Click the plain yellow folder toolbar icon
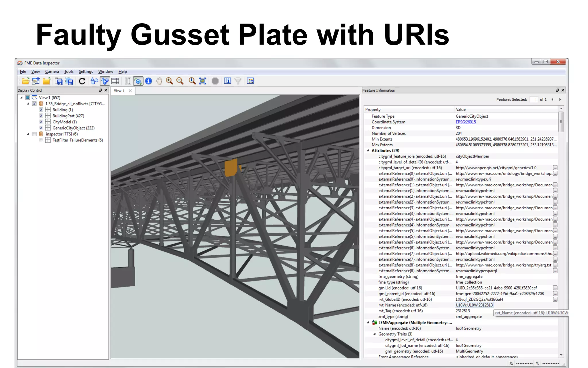 (x=47, y=81)
